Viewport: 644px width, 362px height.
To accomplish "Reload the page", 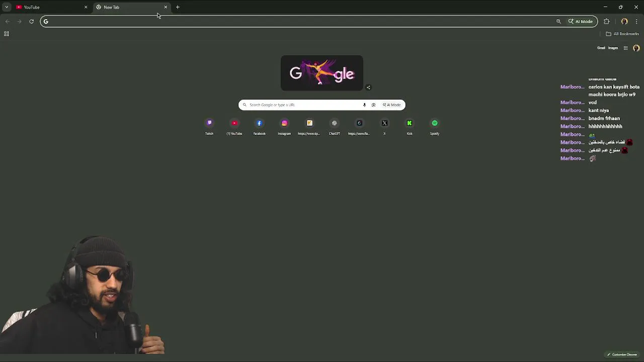I will click(31, 22).
